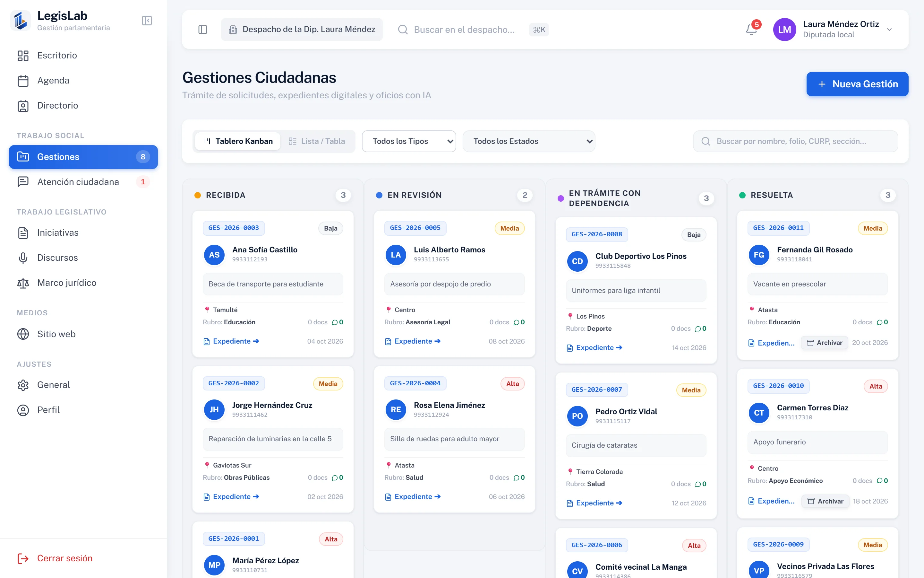Click the comment icon on Rosa Elena Jiménez card

(516, 478)
